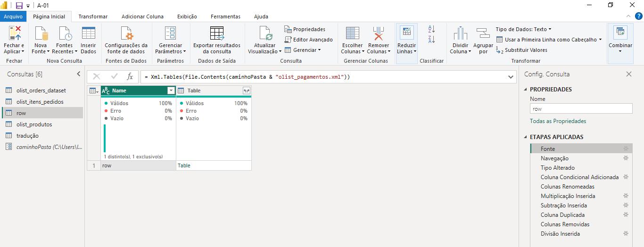The height and width of the screenshot is (247, 644).
Task: Open the Arquivo menu
Action: (x=13, y=16)
